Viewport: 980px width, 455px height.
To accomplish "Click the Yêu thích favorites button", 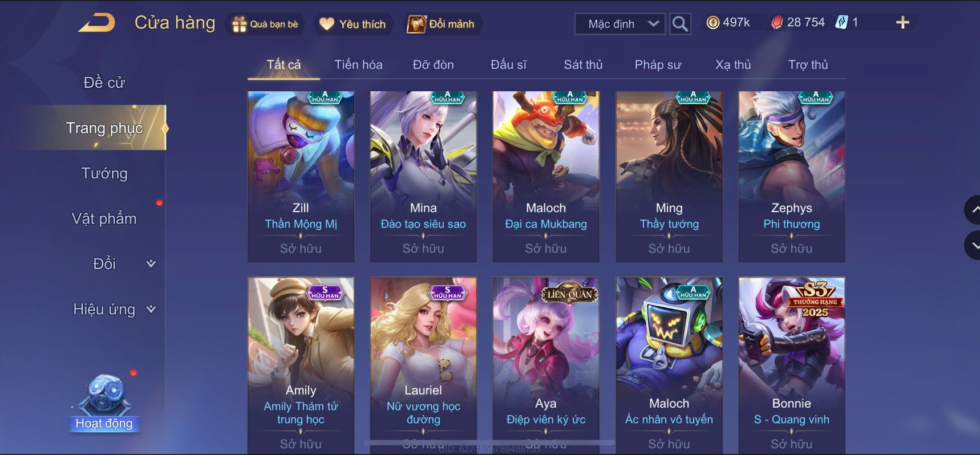I will coord(353,24).
